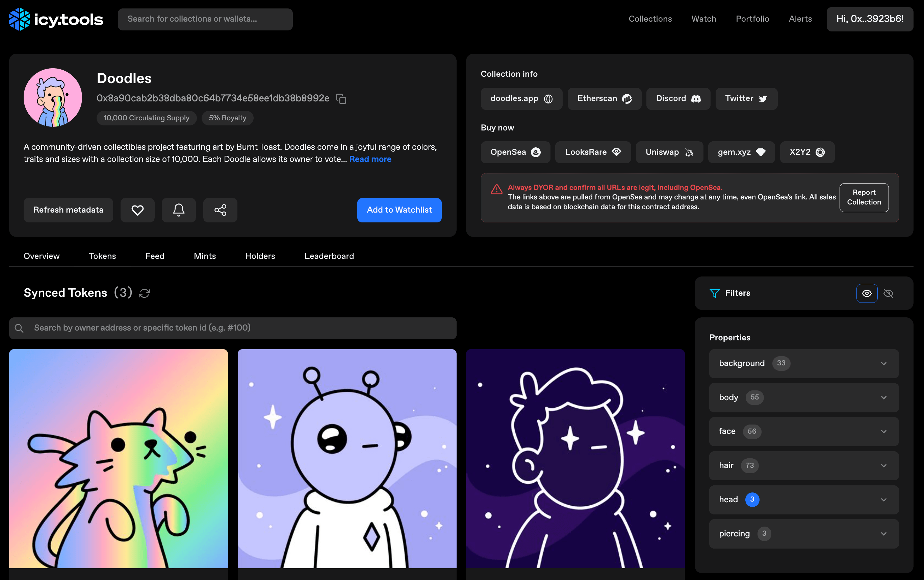The image size is (924, 580).
Task: Switch to the Overview tab
Action: coord(42,256)
